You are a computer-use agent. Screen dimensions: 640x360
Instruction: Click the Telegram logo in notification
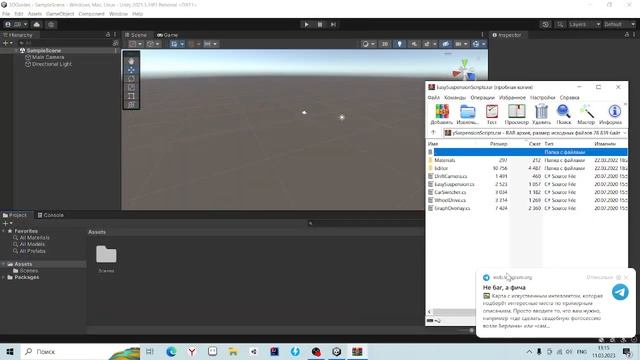coord(620,292)
